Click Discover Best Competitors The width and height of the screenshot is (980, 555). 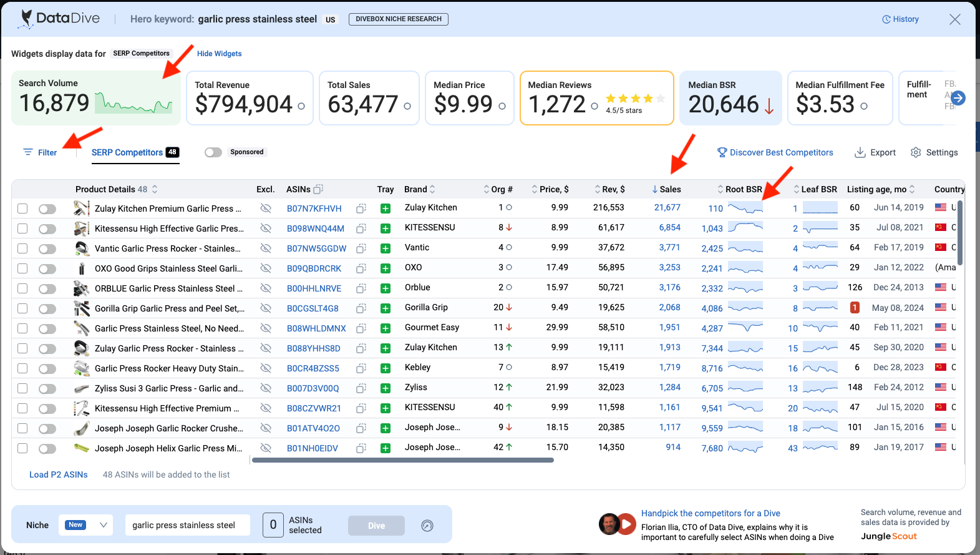[775, 152]
